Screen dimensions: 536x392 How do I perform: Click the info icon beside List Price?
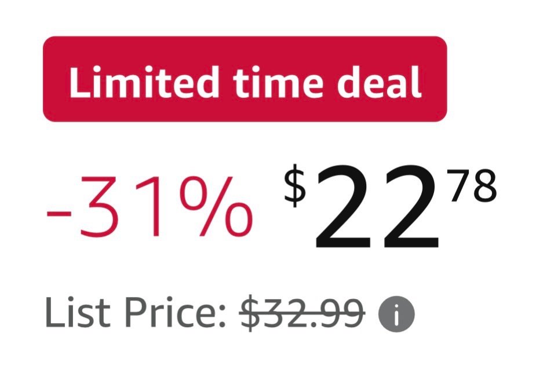(396, 316)
